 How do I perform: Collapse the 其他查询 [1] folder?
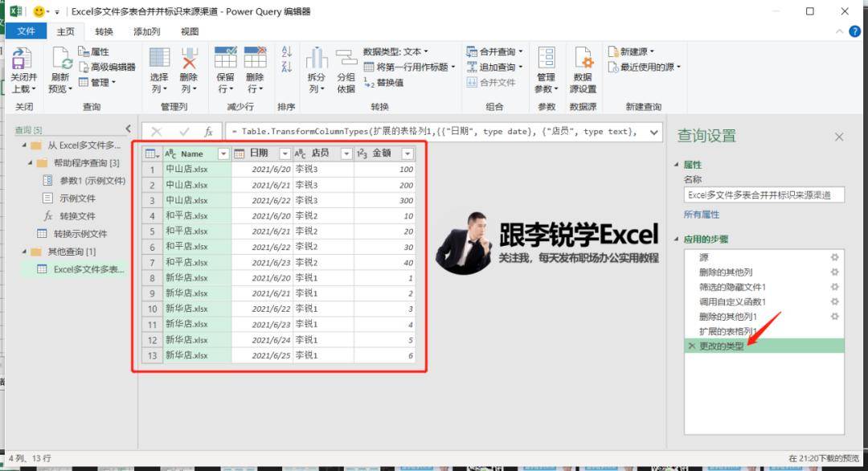click(x=24, y=252)
